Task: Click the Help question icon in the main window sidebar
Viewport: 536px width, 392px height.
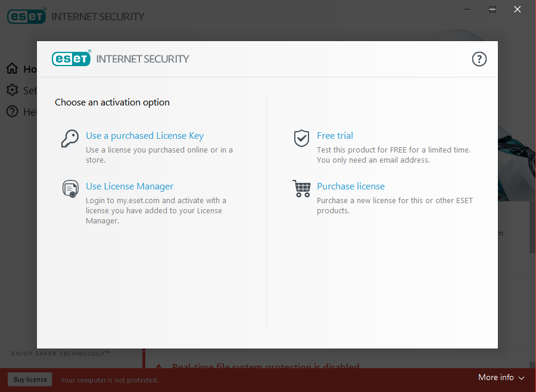Action: pyautogui.click(x=12, y=111)
